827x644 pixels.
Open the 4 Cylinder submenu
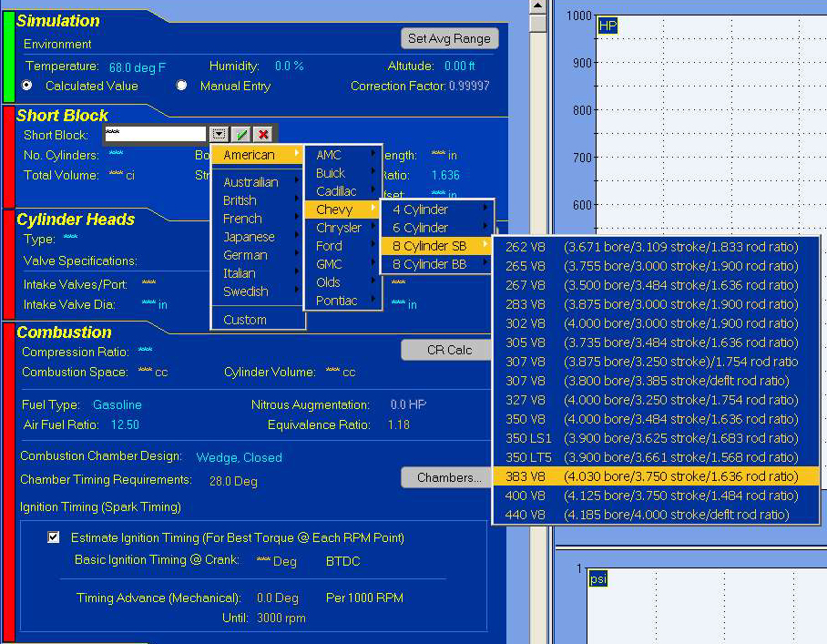437,210
